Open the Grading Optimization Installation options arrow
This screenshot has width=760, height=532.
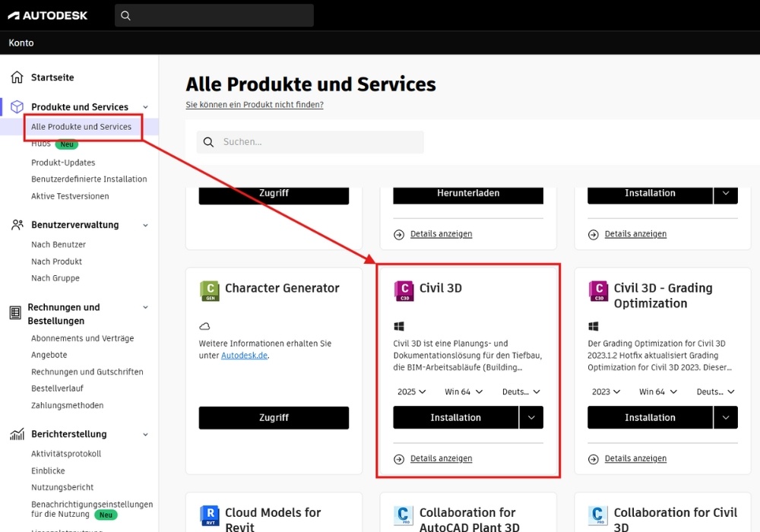[726, 418]
